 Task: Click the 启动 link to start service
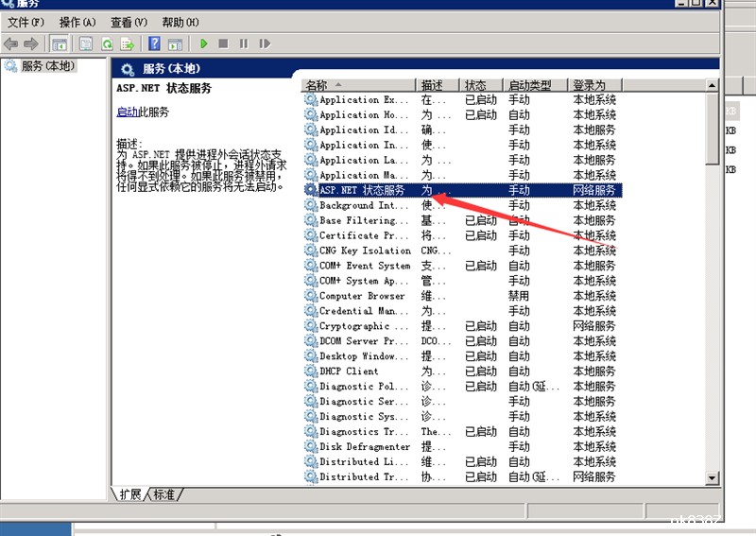coord(127,112)
